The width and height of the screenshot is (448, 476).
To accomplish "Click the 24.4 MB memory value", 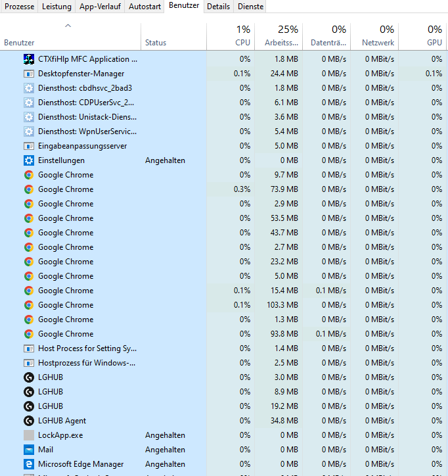I will pyautogui.click(x=284, y=74).
